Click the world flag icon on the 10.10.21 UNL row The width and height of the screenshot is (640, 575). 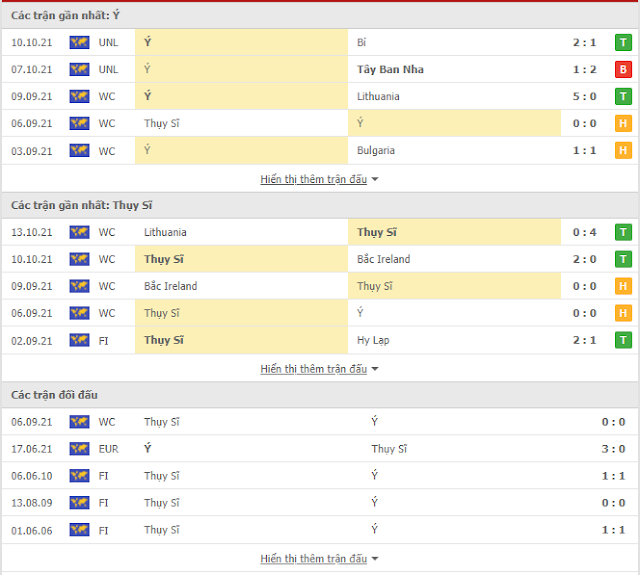click(x=79, y=42)
